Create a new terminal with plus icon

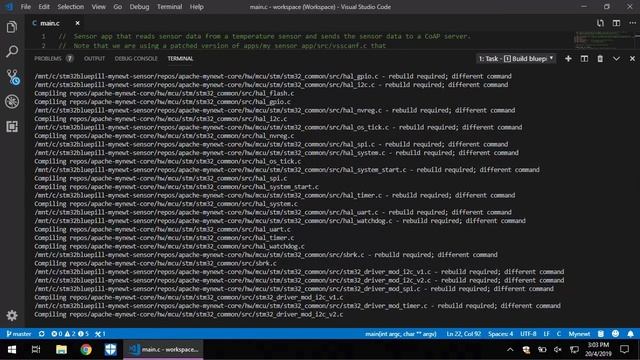pyautogui.click(x=568, y=59)
